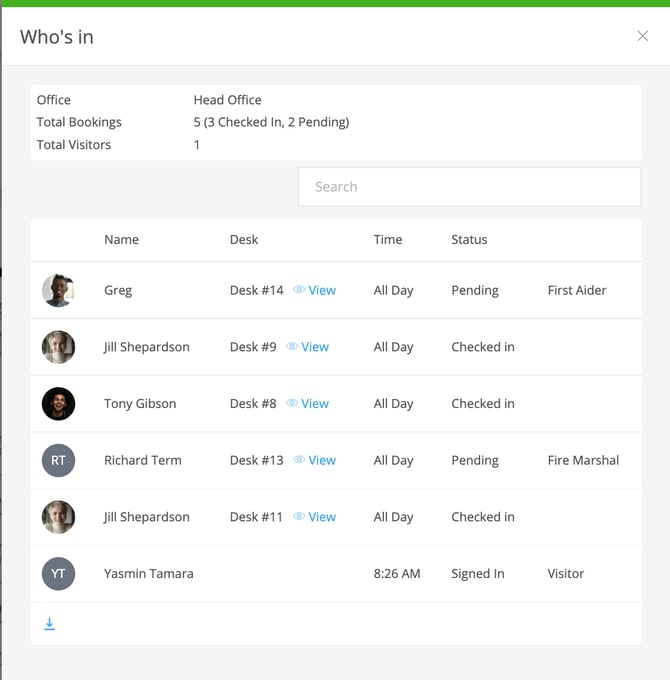Click the YT avatar for Yasmin Tamara
670x680 pixels.
(58, 574)
